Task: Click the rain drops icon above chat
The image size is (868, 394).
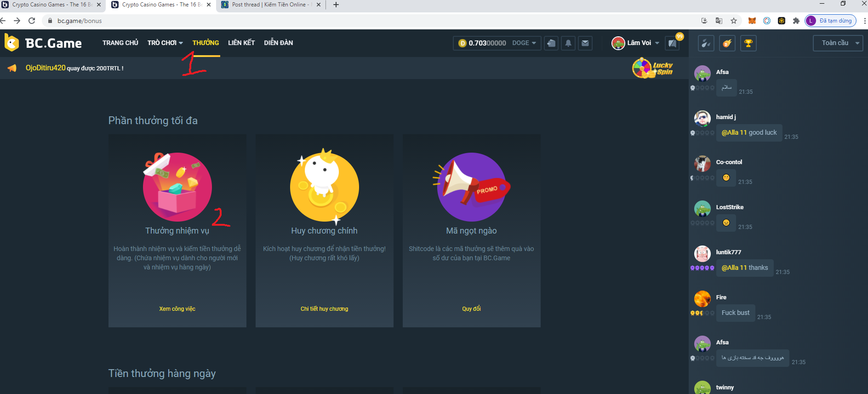Action: coord(706,43)
